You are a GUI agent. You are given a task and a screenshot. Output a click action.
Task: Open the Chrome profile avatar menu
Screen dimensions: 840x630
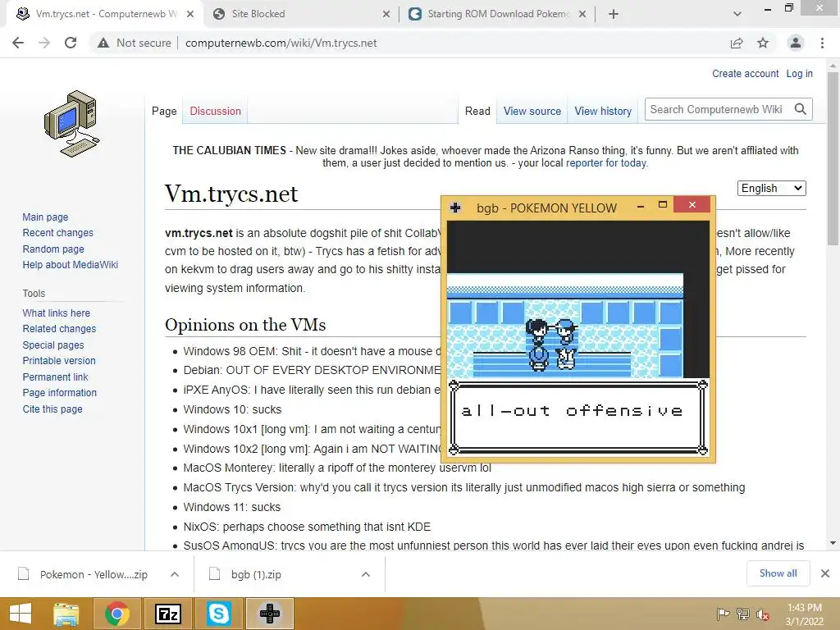coord(796,43)
